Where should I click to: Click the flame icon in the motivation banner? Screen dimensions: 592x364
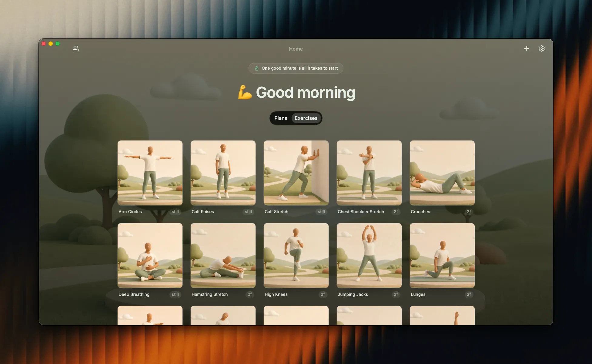pyautogui.click(x=256, y=68)
